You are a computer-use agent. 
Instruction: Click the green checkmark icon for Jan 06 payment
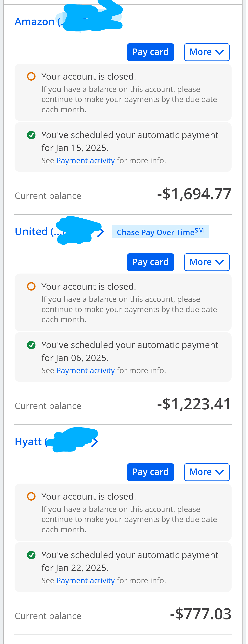[31, 345]
